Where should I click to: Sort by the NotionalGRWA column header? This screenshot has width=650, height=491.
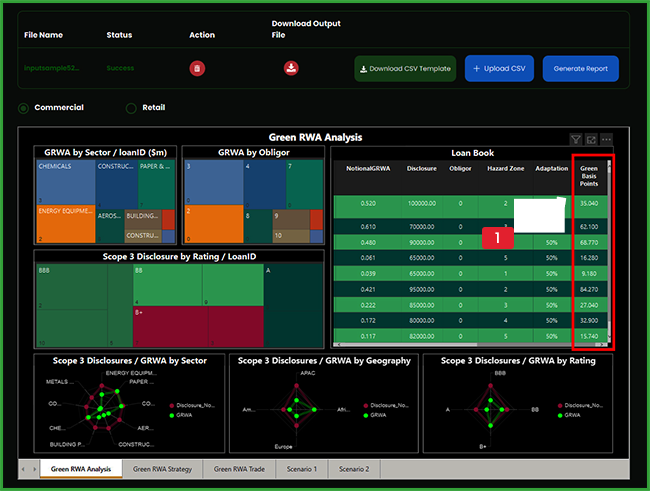tap(368, 168)
